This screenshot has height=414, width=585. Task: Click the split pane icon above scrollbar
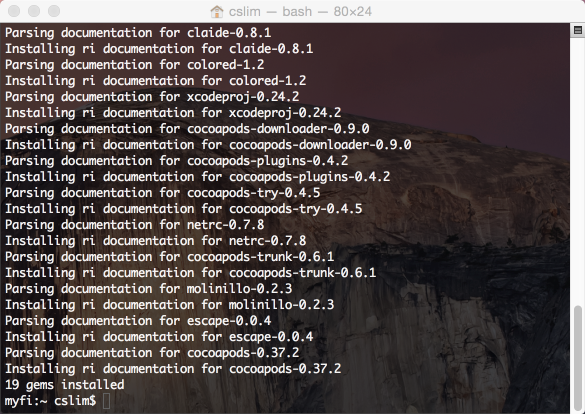[578, 30]
